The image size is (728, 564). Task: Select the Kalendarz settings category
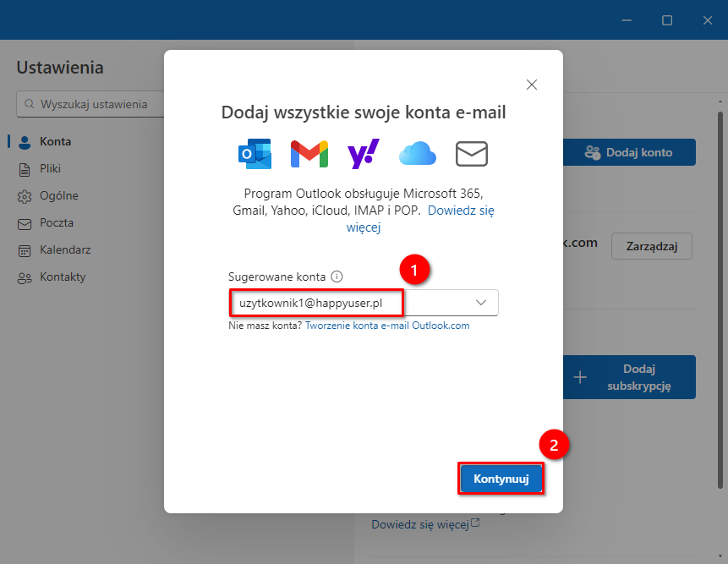[x=65, y=249]
